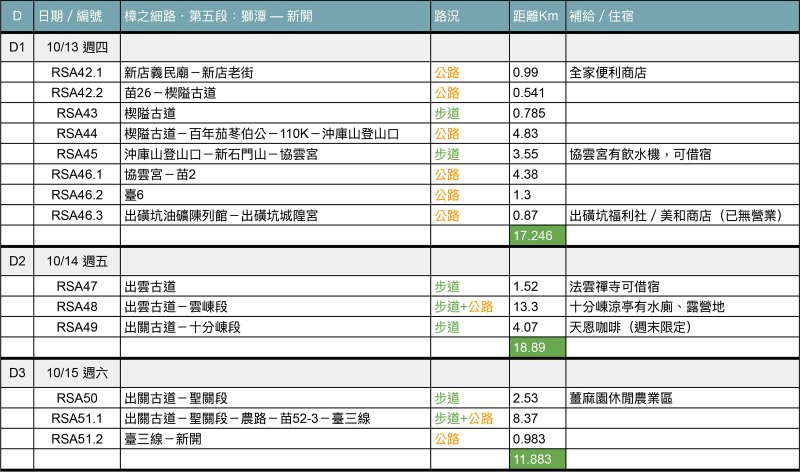This screenshot has height=472, width=800.
Task: Select the RSA45 code cell
Action: click(76, 154)
